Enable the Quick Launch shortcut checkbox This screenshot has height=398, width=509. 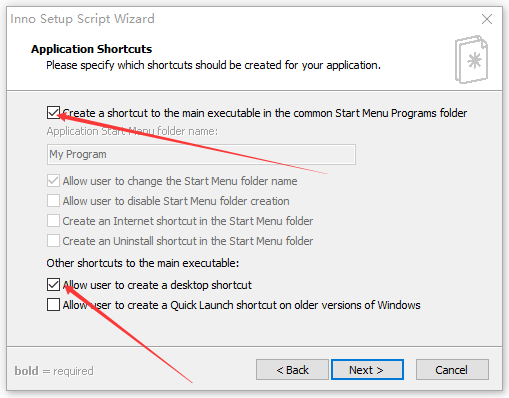[x=53, y=305]
